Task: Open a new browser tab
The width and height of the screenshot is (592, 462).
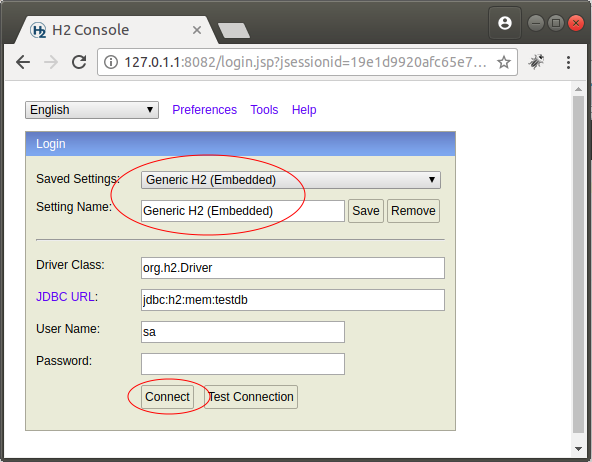Action: [x=234, y=30]
